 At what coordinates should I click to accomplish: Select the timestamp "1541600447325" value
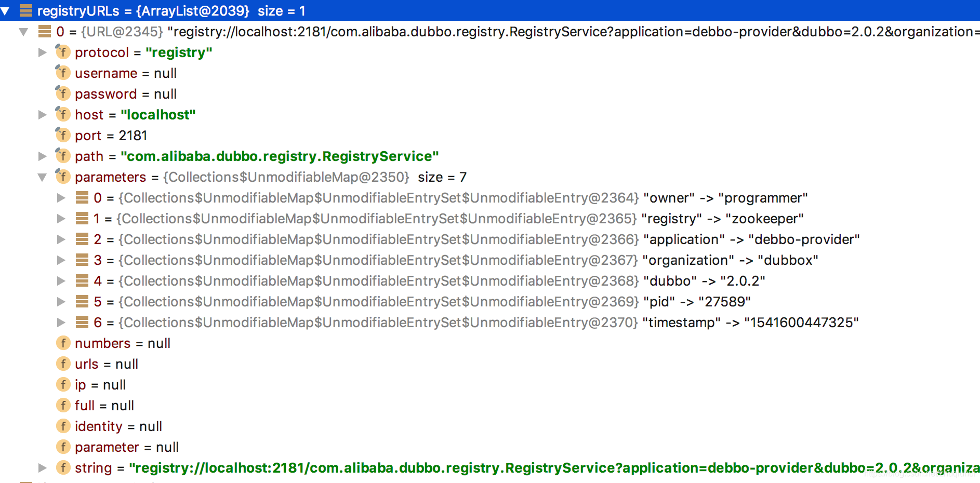(x=801, y=323)
